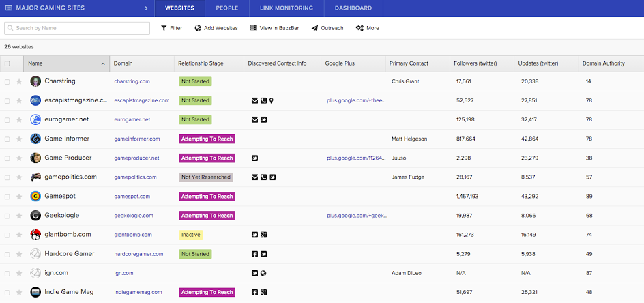Star the Charstring website

[x=19, y=81]
